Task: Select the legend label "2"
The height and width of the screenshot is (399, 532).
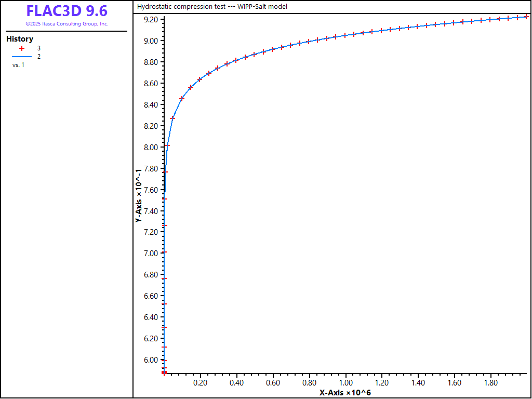Action: pos(39,56)
